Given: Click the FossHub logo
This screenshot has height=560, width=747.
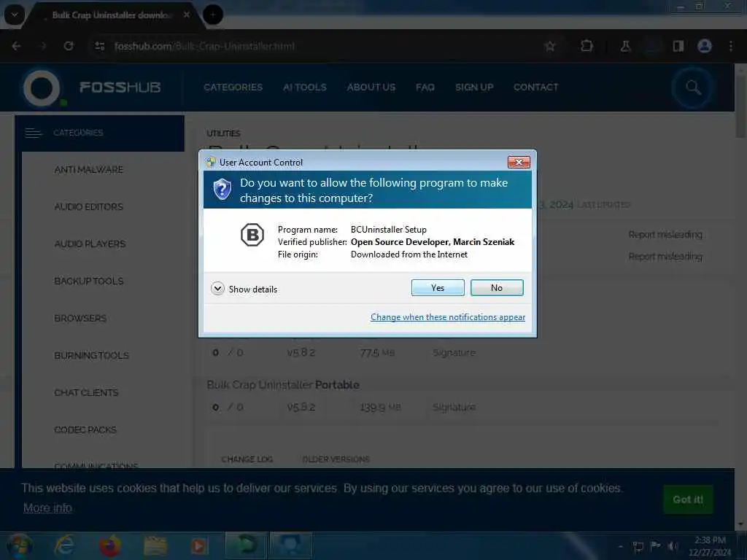Looking at the screenshot, I should (92, 87).
